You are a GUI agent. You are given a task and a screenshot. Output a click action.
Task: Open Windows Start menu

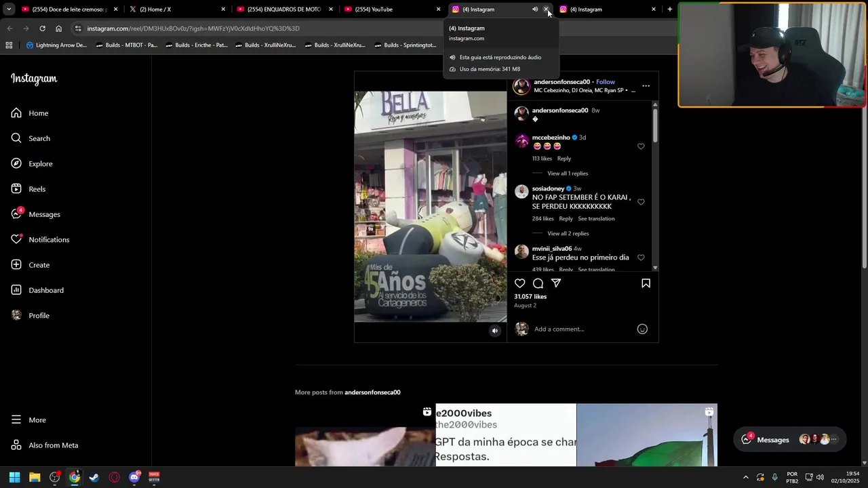coord(14,477)
